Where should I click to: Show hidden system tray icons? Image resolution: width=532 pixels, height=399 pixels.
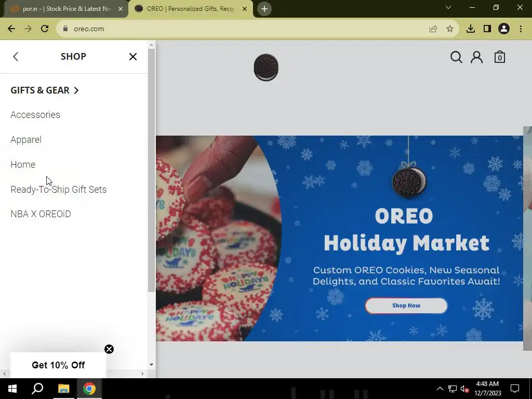(x=440, y=389)
